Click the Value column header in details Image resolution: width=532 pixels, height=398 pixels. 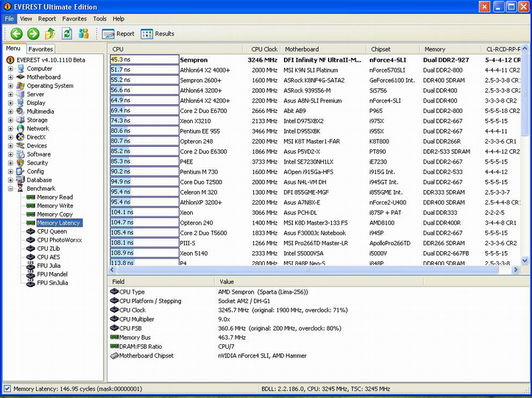(x=319, y=282)
